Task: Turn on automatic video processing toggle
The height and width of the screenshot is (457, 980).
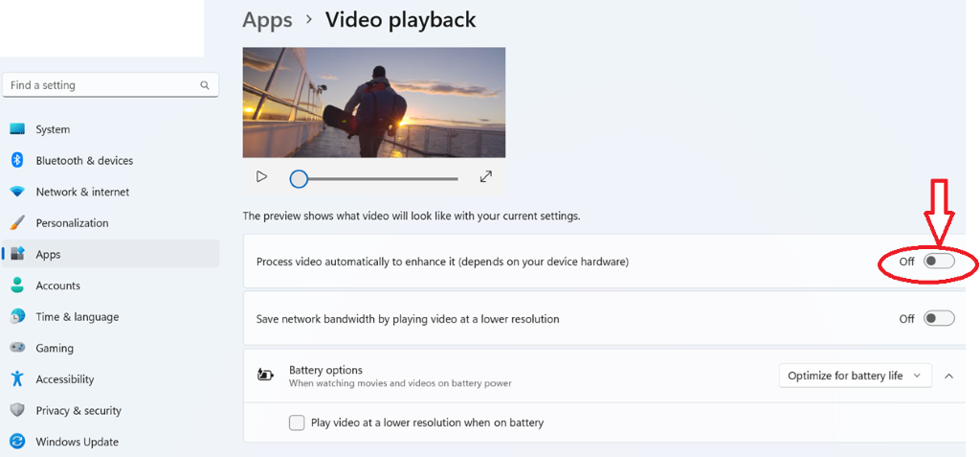Action: [940, 261]
